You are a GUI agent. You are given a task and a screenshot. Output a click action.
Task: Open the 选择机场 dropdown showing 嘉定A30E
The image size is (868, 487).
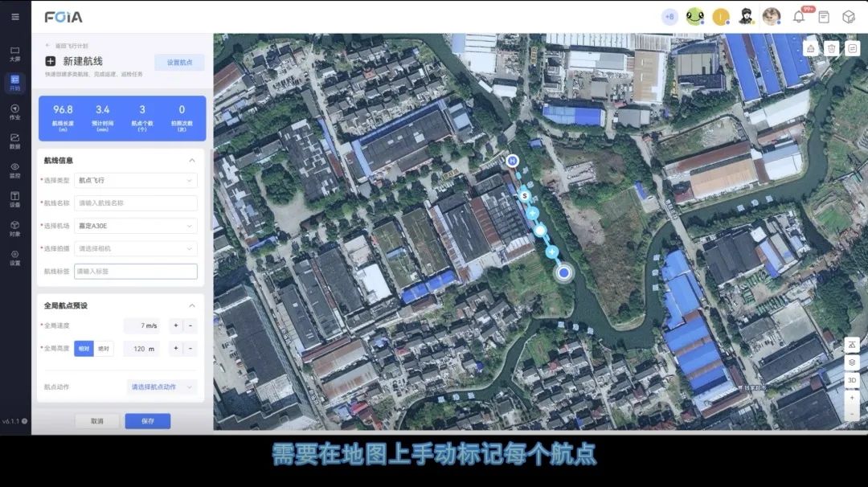click(136, 226)
